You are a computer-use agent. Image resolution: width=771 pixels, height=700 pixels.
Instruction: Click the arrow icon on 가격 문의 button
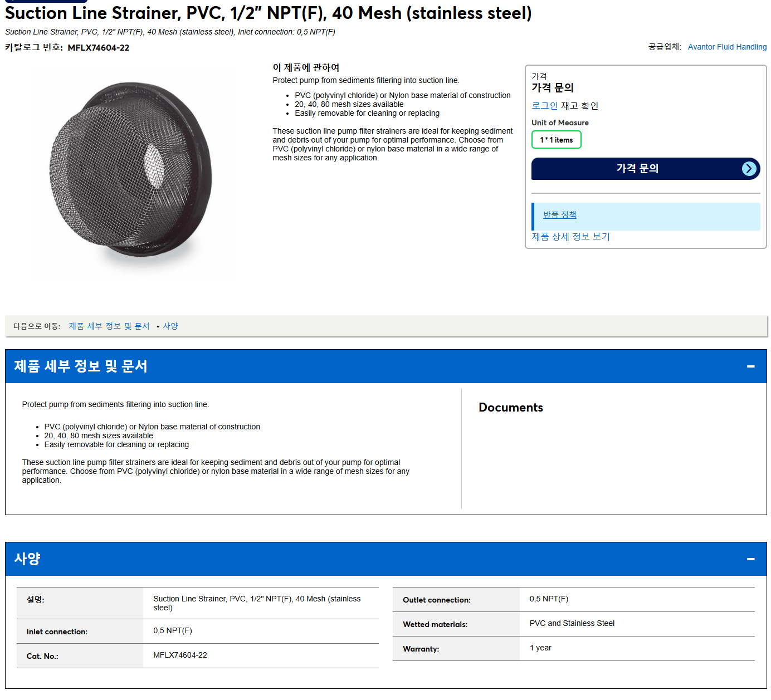(x=749, y=169)
